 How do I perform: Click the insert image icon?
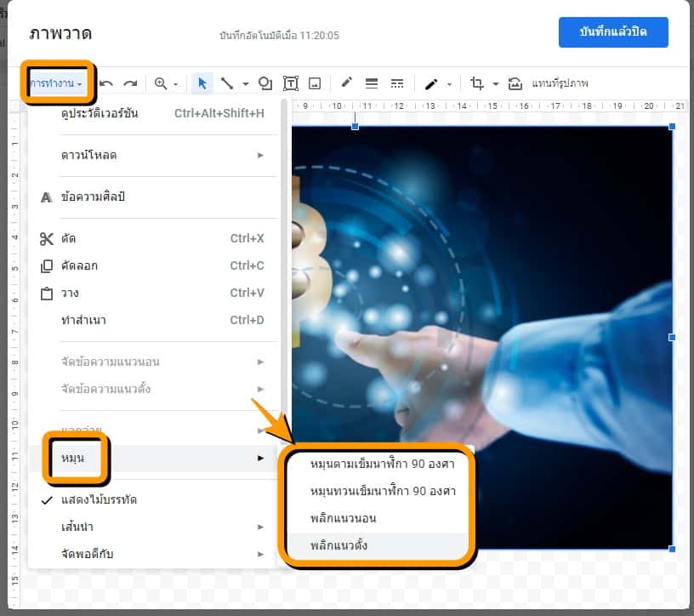(x=315, y=83)
